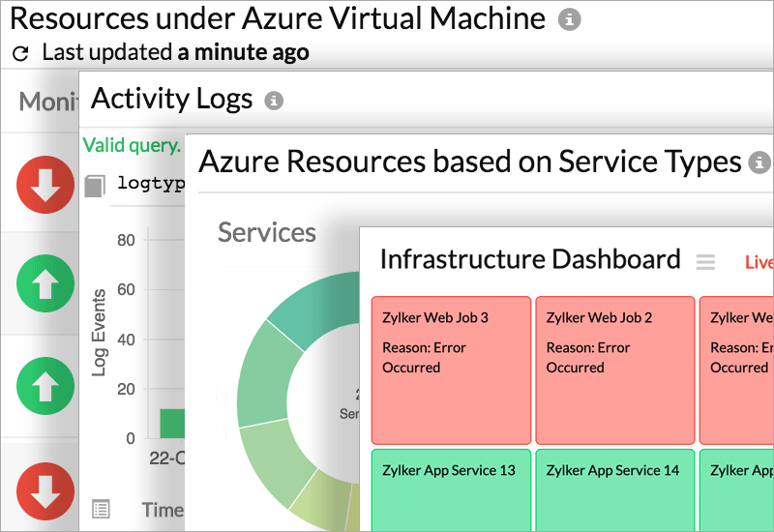Screen dimensions: 774x532
Task: Open the Zylker Web Job 3 tile
Action: click(451, 370)
